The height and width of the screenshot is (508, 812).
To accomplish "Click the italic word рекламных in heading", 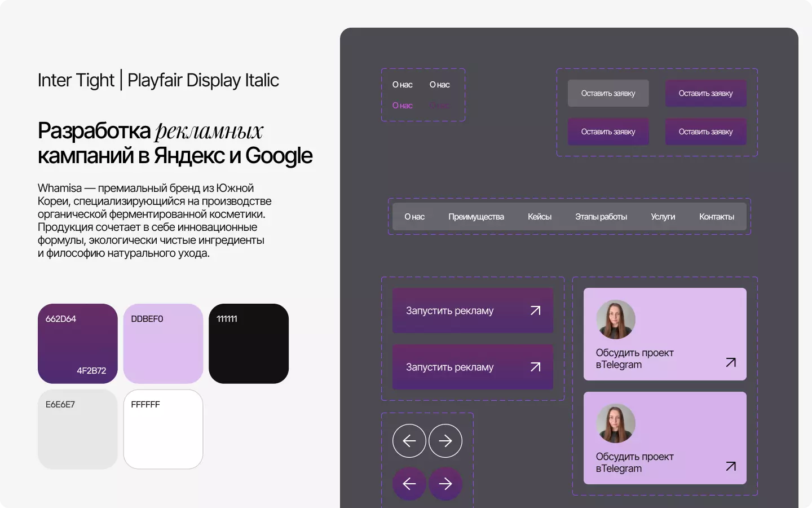I will [209, 131].
